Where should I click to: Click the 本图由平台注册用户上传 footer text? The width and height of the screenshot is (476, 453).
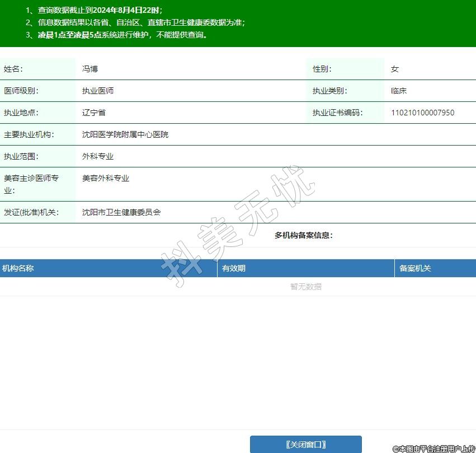click(x=434, y=449)
